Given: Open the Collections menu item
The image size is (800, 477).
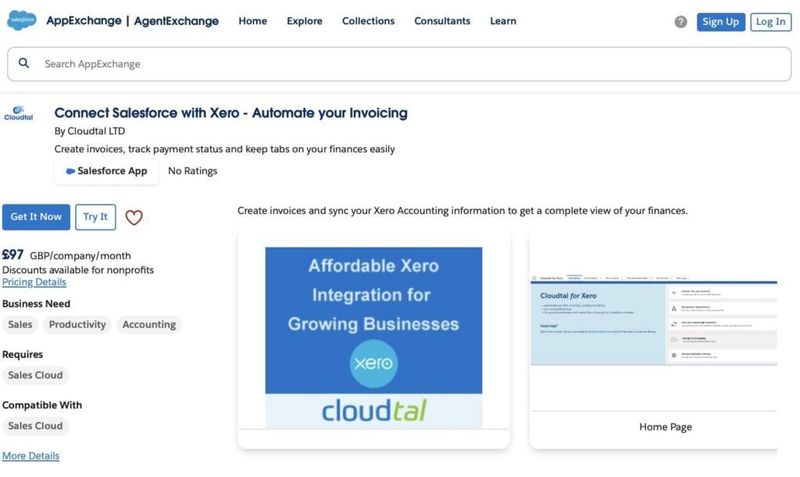Looking at the screenshot, I should (x=368, y=21).
